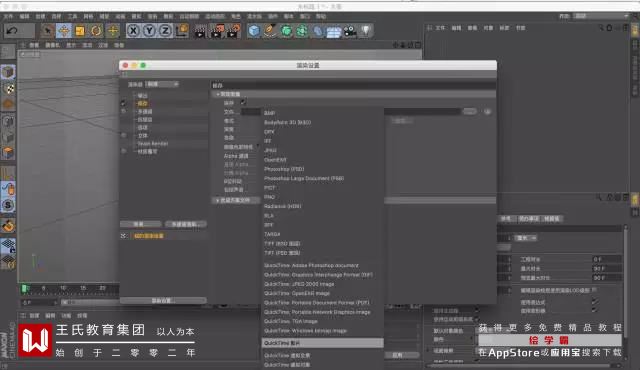Screen dimensions: 640x370
Task: Click the multi-pass render button
Action: [186, 224]
